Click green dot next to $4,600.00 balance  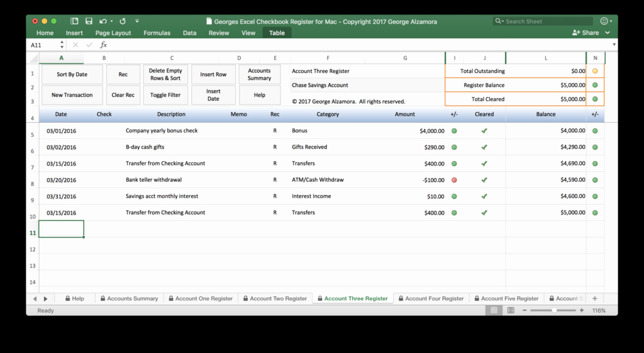[x=595, y=196]
